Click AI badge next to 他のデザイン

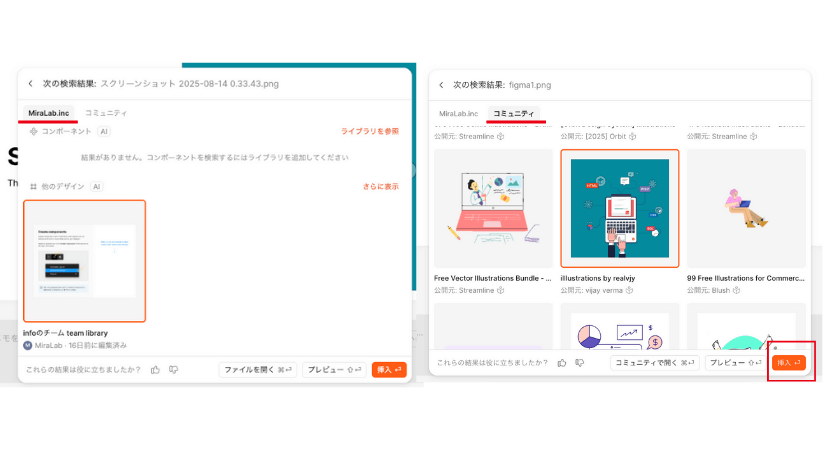[x=96, y=186]
